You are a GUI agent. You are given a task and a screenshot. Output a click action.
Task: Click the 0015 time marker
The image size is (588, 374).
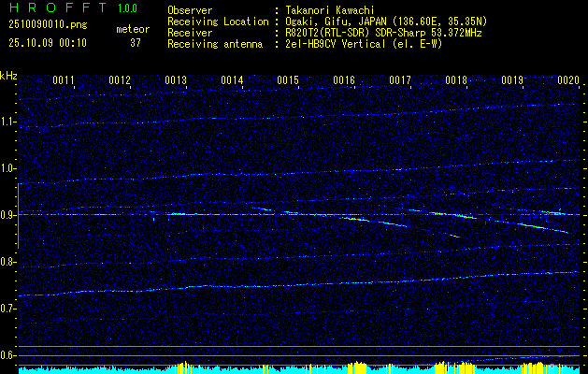pyautogui.click(x=288, y=80)
